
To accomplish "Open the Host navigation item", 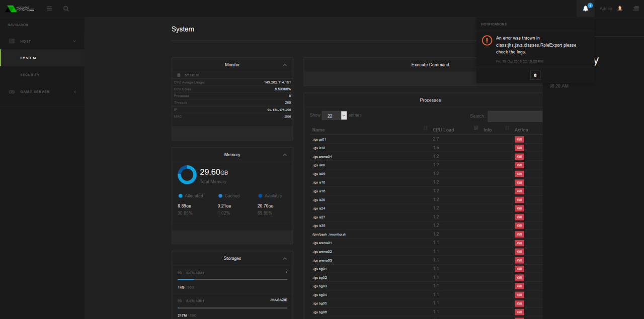I will coord(42,41).
